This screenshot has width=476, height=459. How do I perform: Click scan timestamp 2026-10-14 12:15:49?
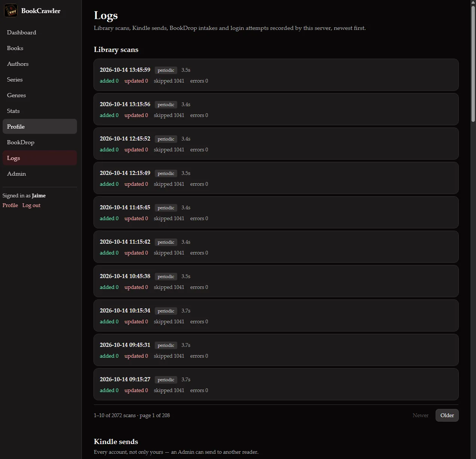[125, 173]
